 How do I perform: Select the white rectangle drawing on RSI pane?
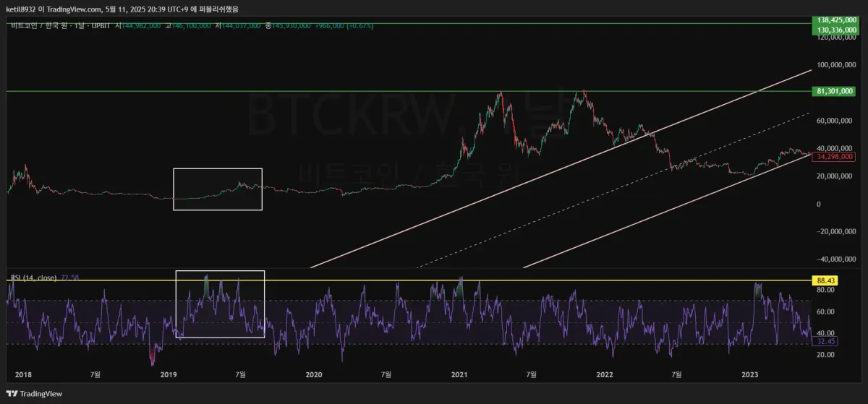(x=221, y=304)
